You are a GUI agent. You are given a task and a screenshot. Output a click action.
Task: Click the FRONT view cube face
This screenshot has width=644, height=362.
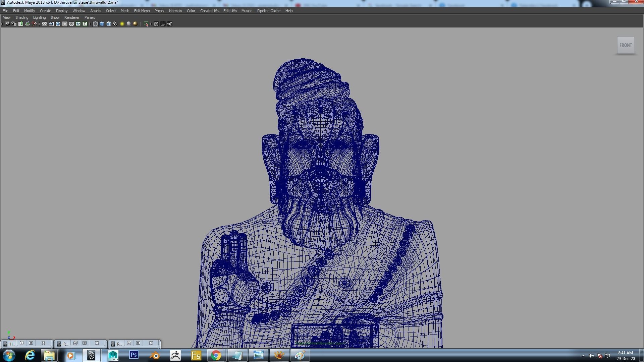tap(625, 45)
